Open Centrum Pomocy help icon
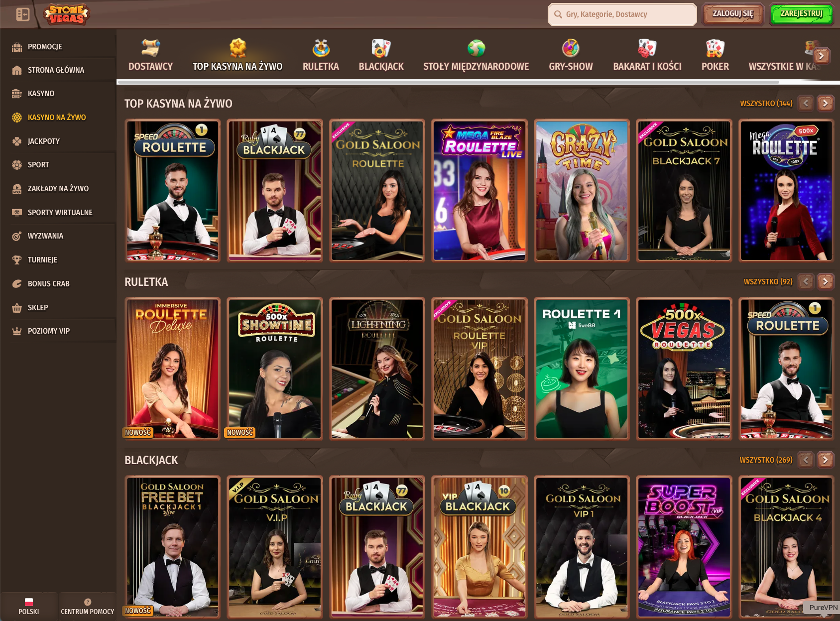The height and width of the screenshot is (621, 840). click(88, 602)
